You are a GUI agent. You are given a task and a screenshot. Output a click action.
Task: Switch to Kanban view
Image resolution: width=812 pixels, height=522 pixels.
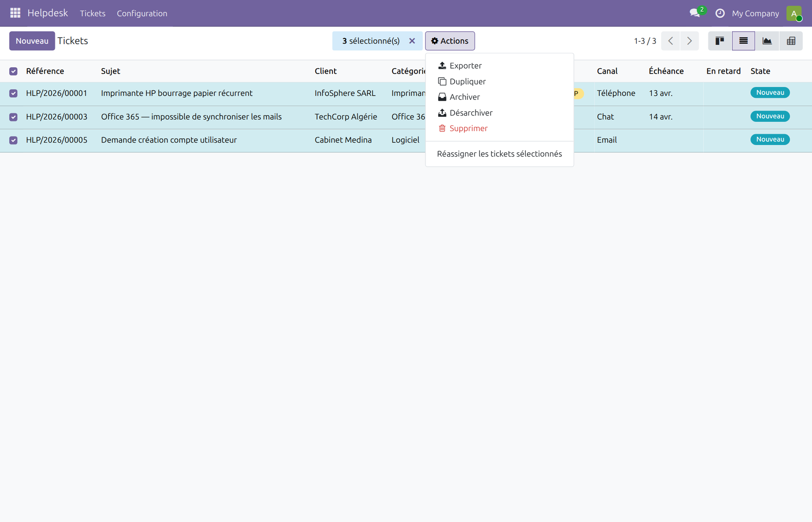pos(719,41)
